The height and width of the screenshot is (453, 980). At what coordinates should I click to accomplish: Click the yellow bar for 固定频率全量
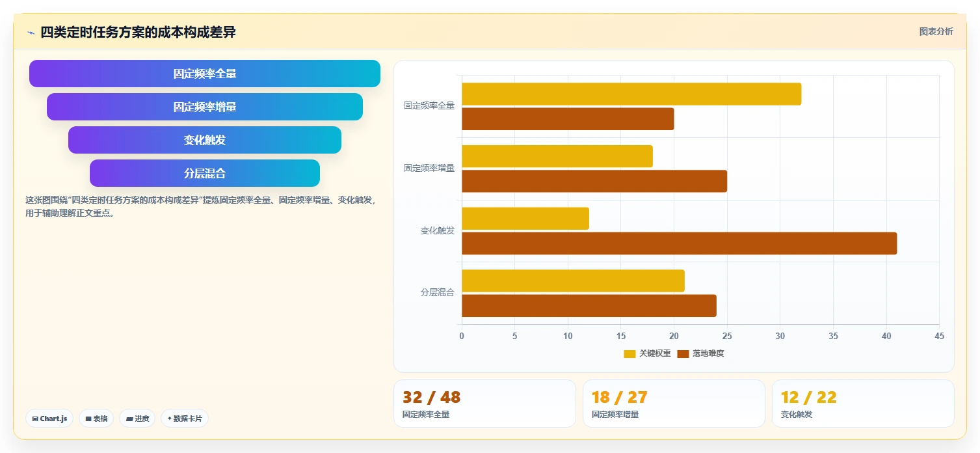(631, 94)
